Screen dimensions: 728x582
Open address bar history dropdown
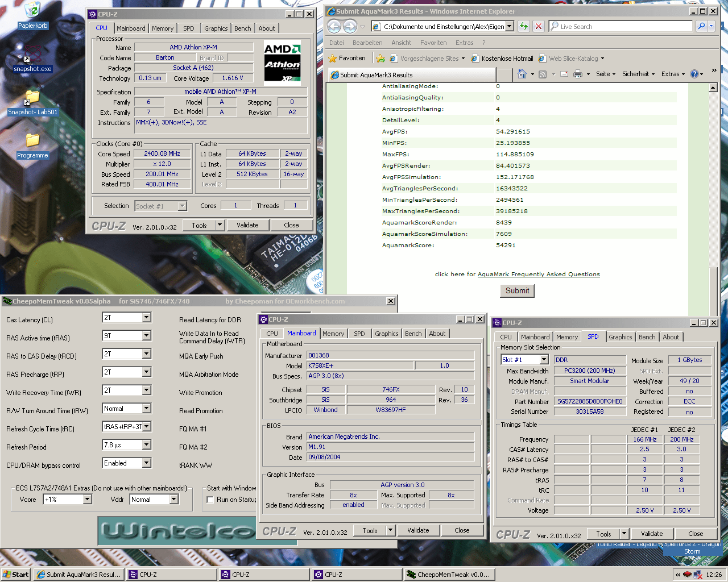pyautogui.click(x=510, y=26)
